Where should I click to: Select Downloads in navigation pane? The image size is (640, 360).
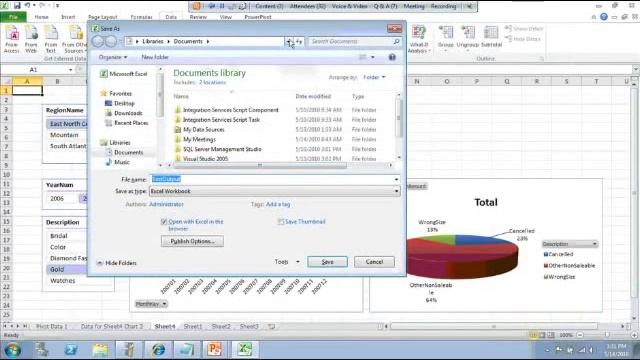pyautogui.click(x=128, y=113)
